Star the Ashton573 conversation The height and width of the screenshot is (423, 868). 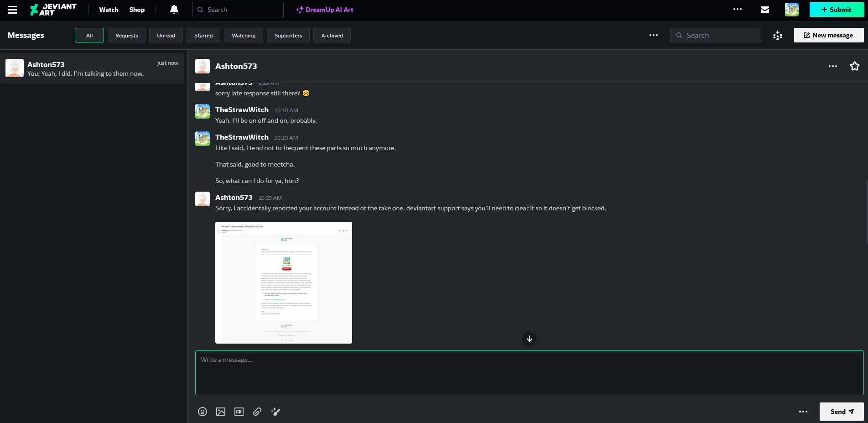point(854,66)
